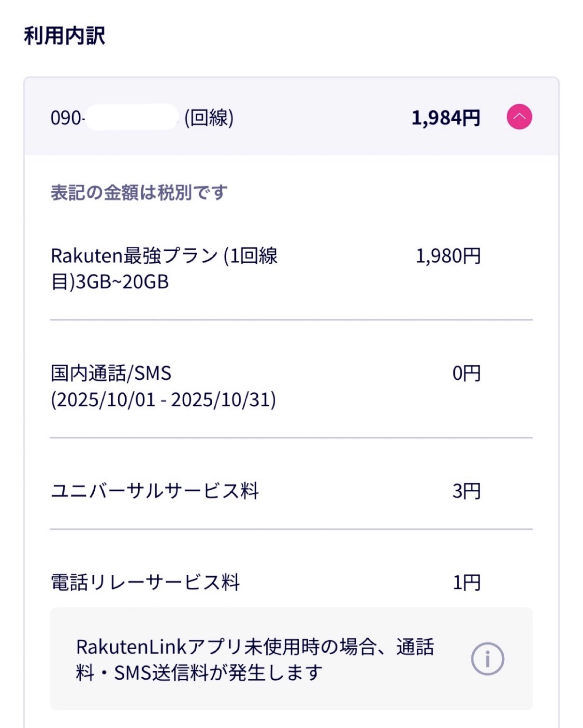
Task: Click the 利用内訳 heading
Action: (64, 36)
